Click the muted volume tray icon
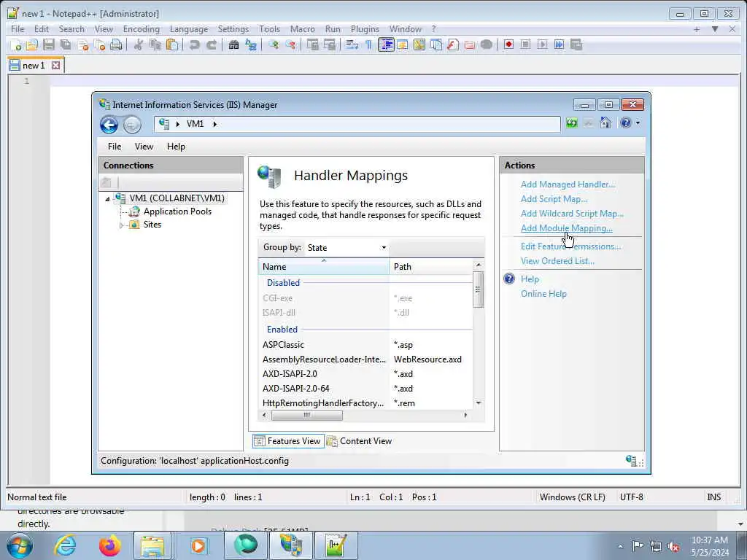This screenshot has width=747, height=560. pyautogui.click(x=673, y=546)
